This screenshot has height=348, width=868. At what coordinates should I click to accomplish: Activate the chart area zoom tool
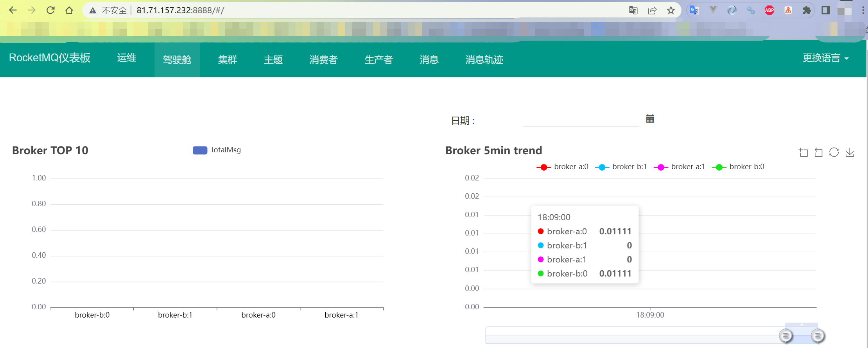click(x=803, y=152)
